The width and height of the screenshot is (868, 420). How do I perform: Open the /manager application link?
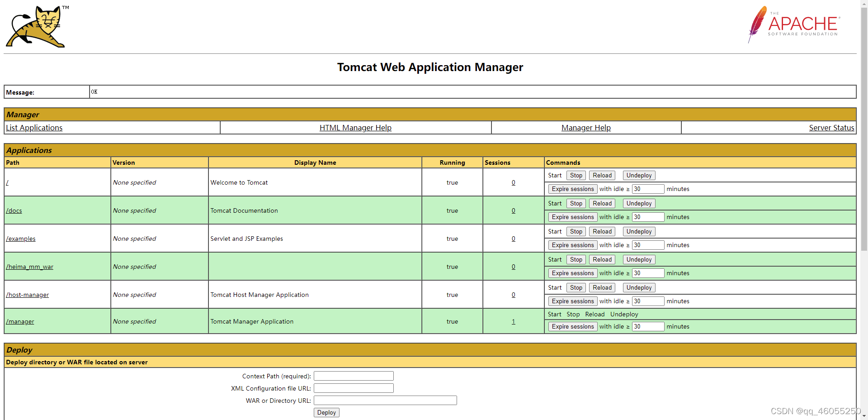point(20,321)
